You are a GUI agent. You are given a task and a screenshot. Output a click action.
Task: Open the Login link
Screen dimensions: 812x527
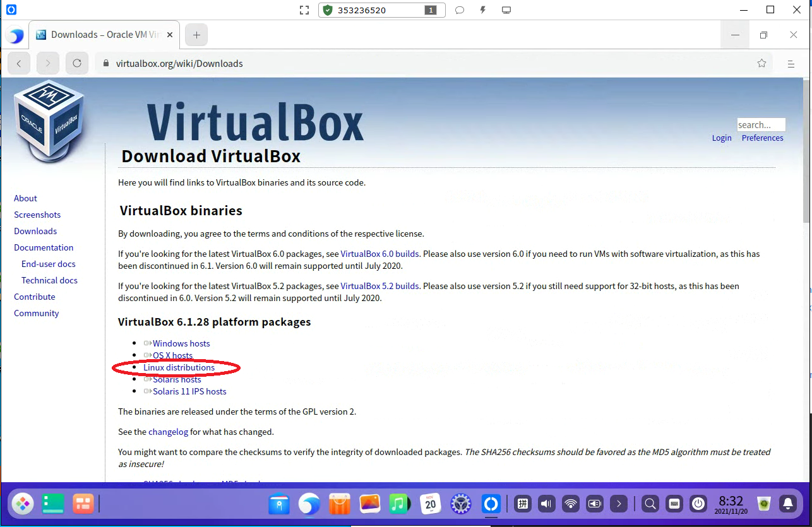click(x=722, y=138)
